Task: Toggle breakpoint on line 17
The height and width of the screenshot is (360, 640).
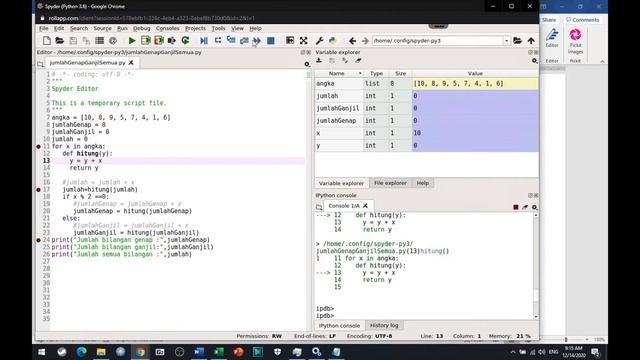Action: [38, 189]
